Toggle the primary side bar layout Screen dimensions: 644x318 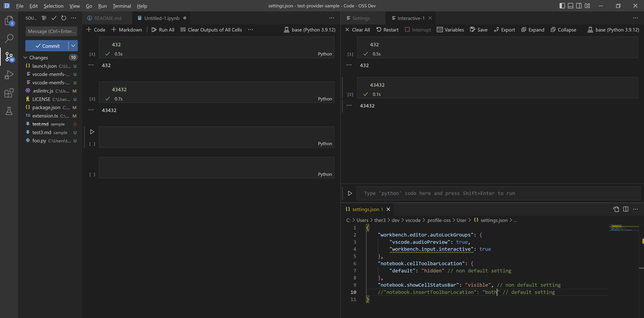click(562, 6)
